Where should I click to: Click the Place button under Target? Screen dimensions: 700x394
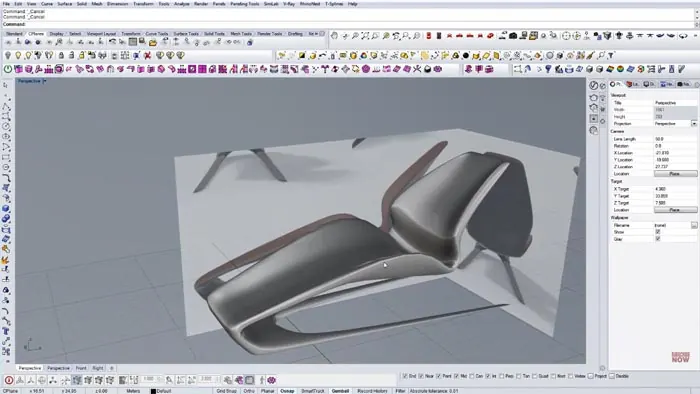[675, 210]
